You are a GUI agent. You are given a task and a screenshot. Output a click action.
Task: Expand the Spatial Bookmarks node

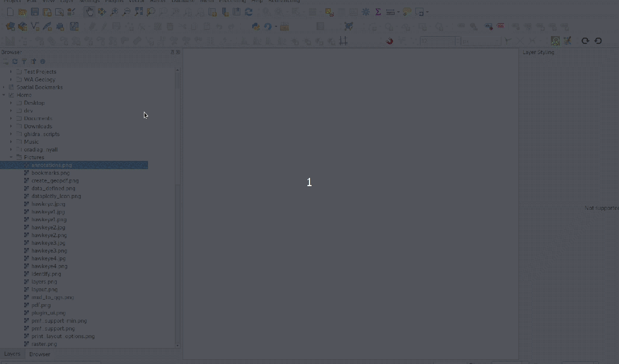pos(4,87)
